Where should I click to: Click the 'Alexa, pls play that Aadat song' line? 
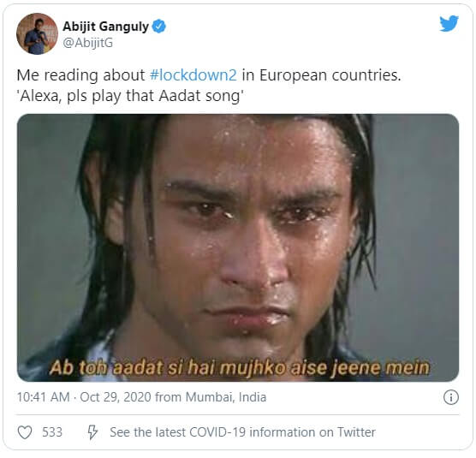[130, 96]
